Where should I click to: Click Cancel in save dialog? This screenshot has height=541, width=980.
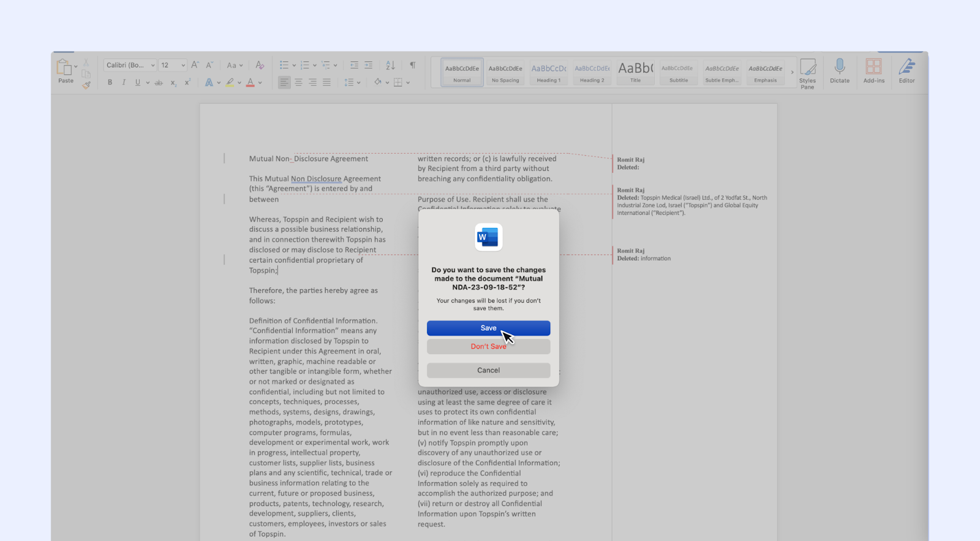(489, 370)
